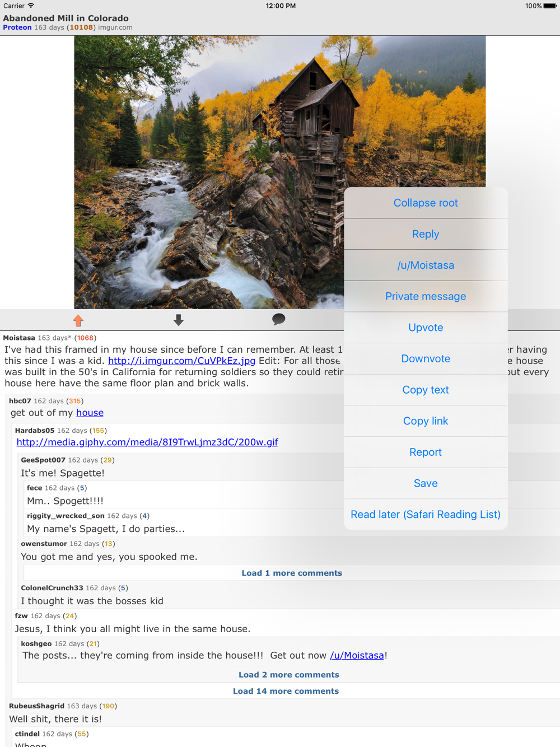
Task: Open /u/Moistasa profile from menu
Action: point(426,265)
